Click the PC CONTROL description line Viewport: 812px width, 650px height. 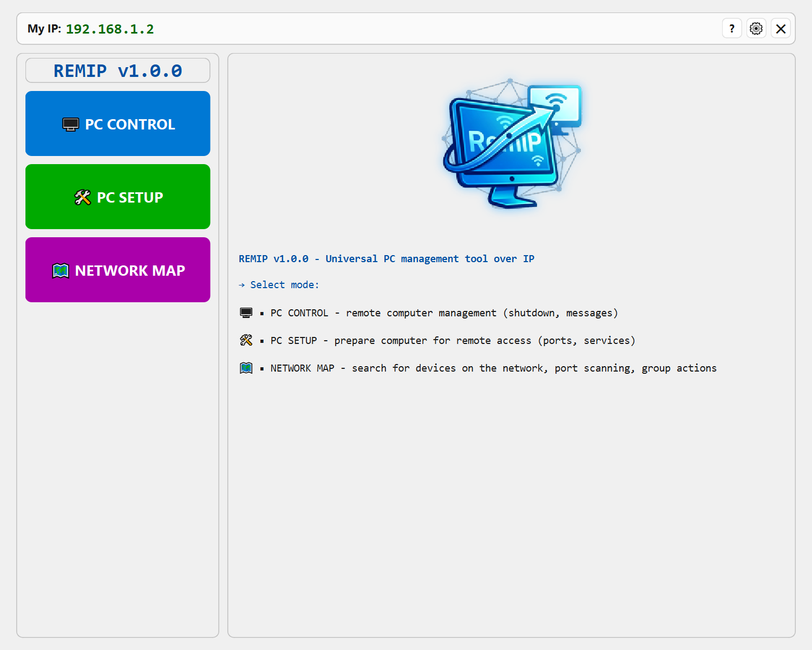444,313
